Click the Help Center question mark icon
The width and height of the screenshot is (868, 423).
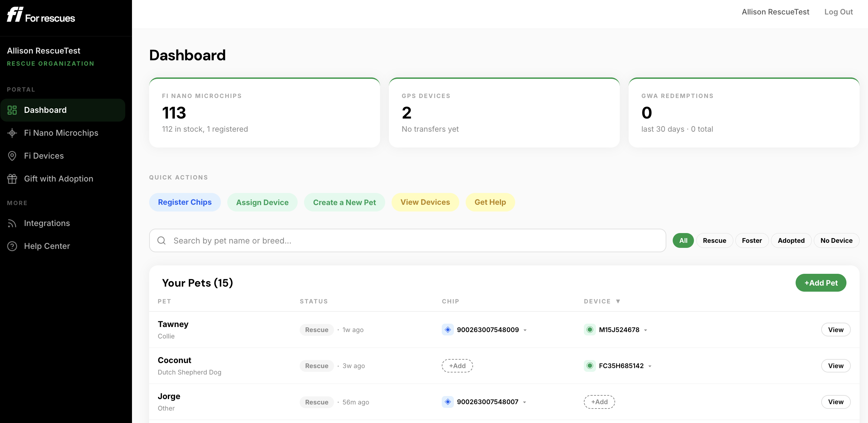tap(12, 246)
